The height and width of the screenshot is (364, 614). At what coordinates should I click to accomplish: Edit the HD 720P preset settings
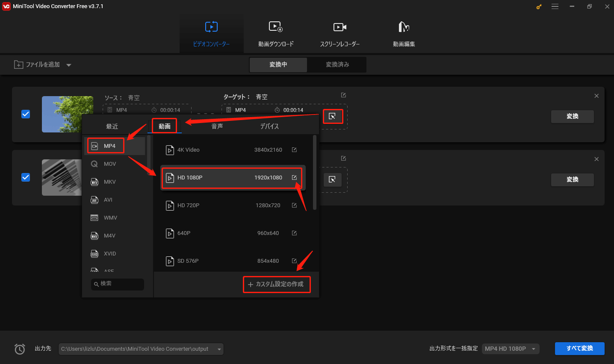[x=294, y=205]
